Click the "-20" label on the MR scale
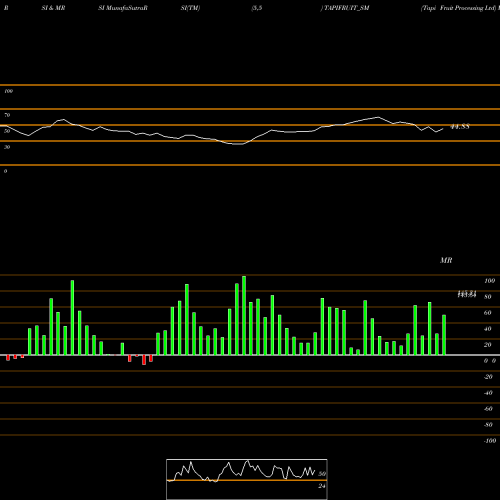 click(x=488, y=377)
